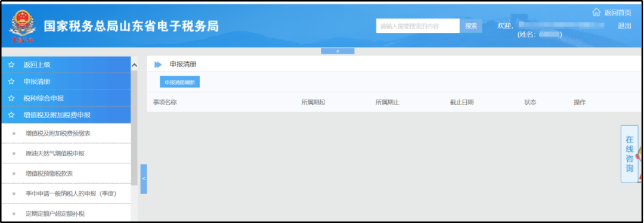Image resolution: width=644 pixels, height=223 pixels.
Task: Click the 操作 column header
Action: pos(580,103)
